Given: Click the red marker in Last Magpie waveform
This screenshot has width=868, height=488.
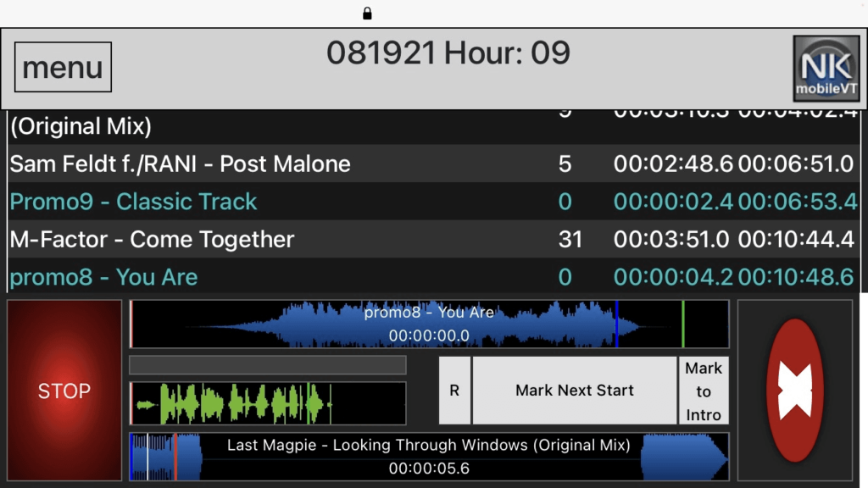Looking at the screenshot, I should click(175, 457).
